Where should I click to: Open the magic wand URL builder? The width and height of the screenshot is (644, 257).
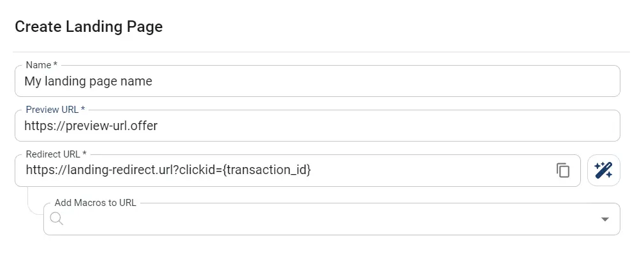coord(604,170)
